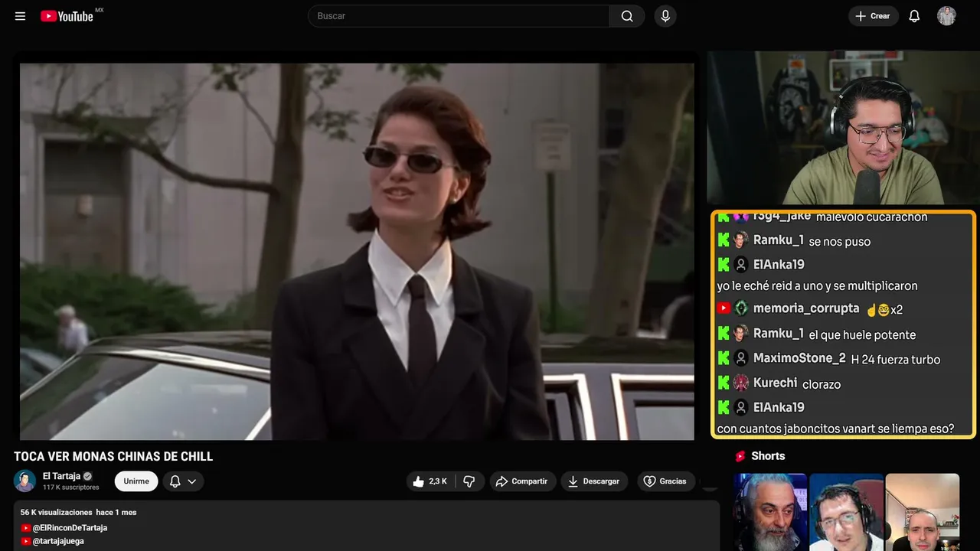980x551 pixels.
Task: Click the 117 K suscriptores text
Action: (71, 487)
